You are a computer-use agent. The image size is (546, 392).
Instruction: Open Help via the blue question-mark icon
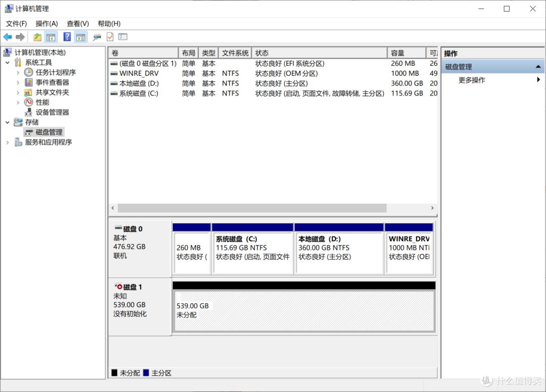pos(67,37)
